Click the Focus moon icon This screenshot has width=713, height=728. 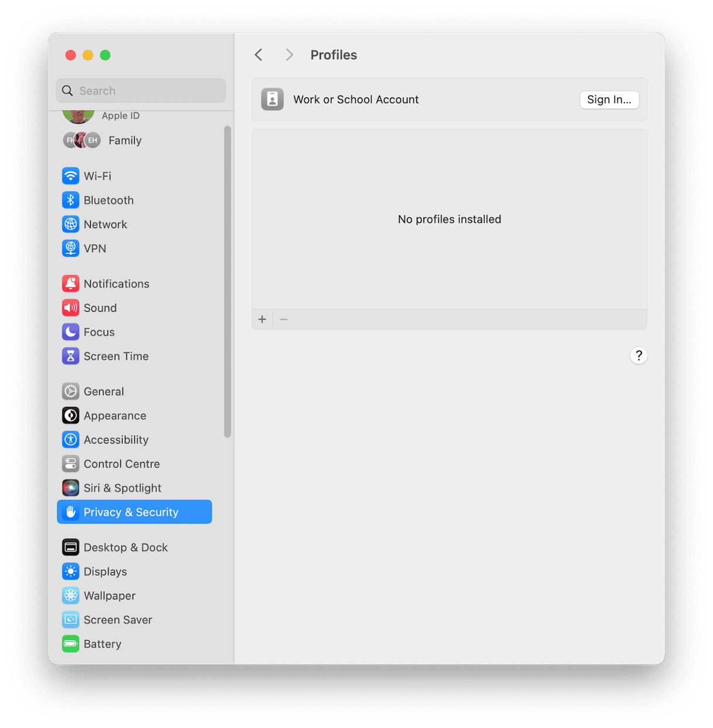[70, 332]
